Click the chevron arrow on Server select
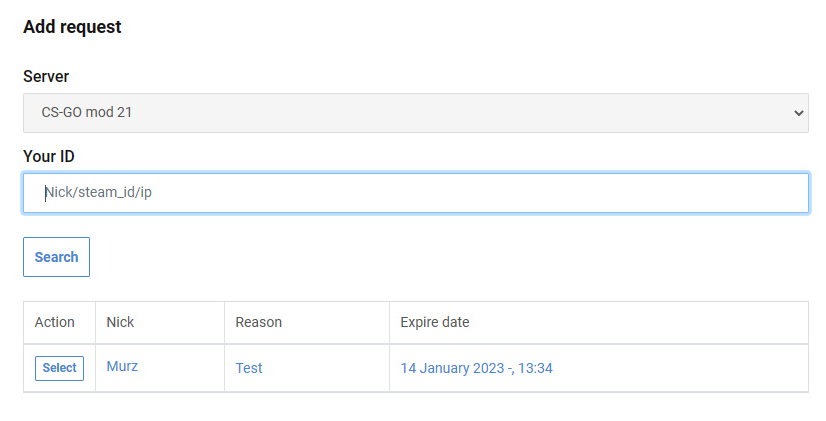 coord(799,113)
